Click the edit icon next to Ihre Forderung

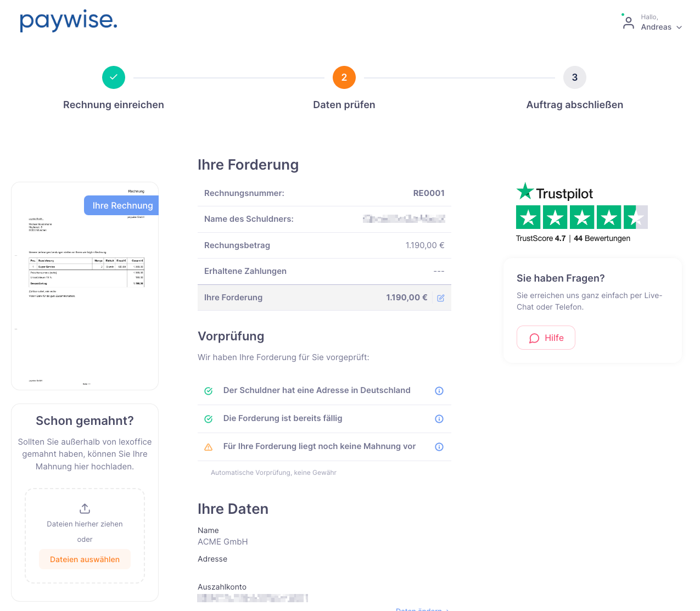pyautogui.click(x=441, y=298)
